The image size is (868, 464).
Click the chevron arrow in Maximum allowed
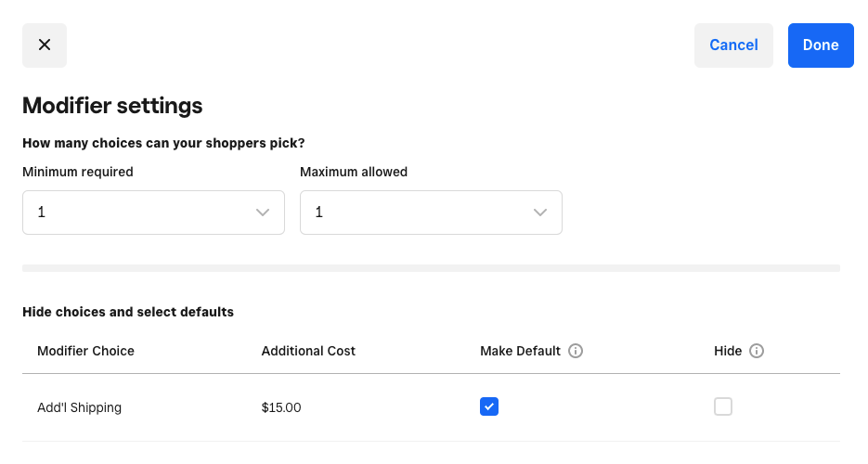[x=540, y=213]
